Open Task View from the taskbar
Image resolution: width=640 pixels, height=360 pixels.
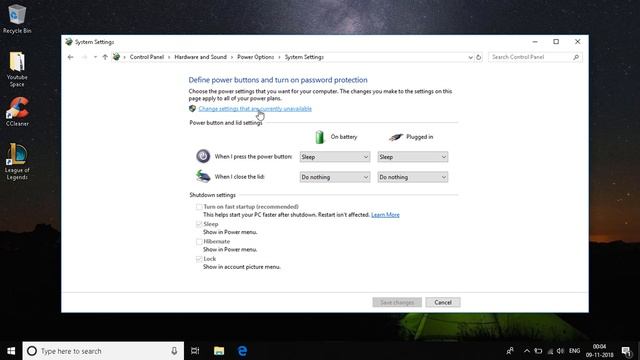point(195,351)
